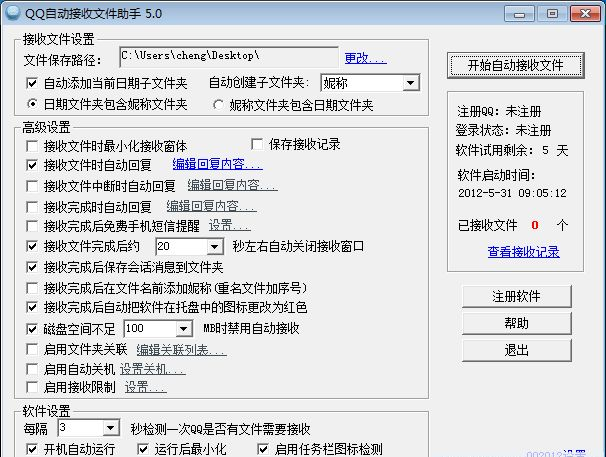Screen dimensions: 606x457
Task: Toggle 运行后最小化 checkbox
Action: (x=143, y=449)
